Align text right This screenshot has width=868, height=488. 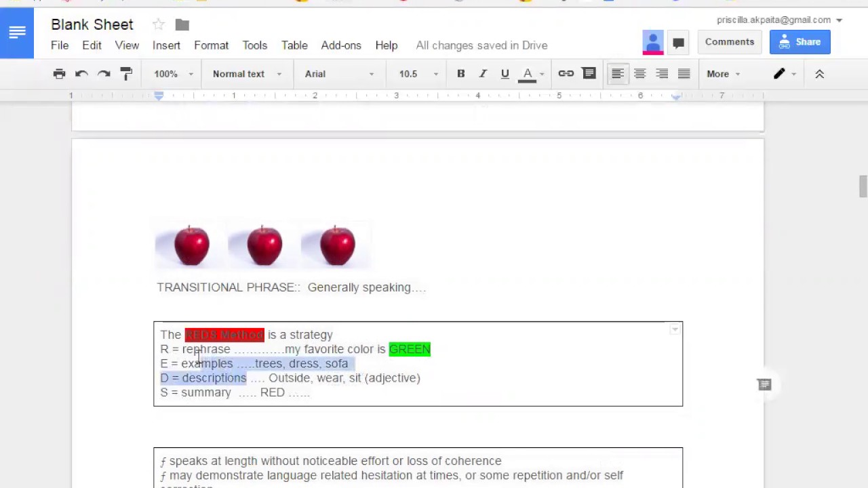[662, 74]
